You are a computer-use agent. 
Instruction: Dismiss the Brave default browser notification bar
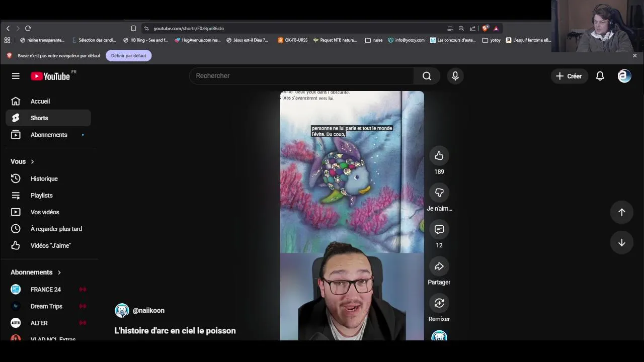pos(634,56)
